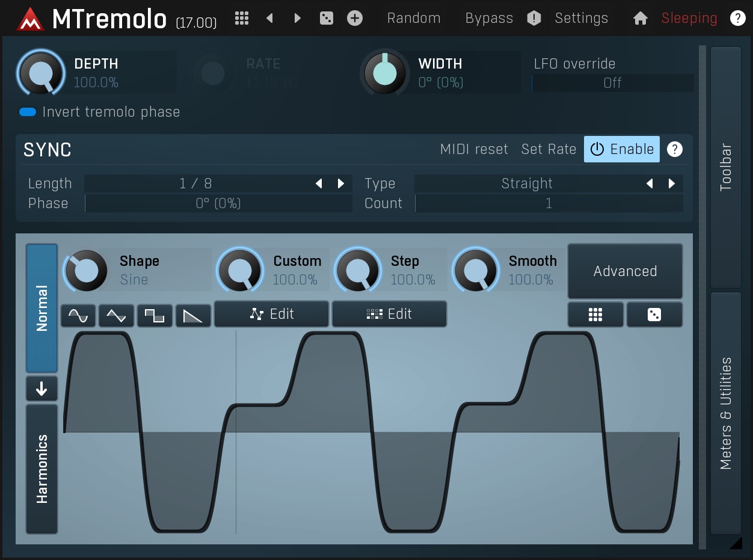
Task: Open the presets grid icon in title bar
Action: (x=242, y=18)
